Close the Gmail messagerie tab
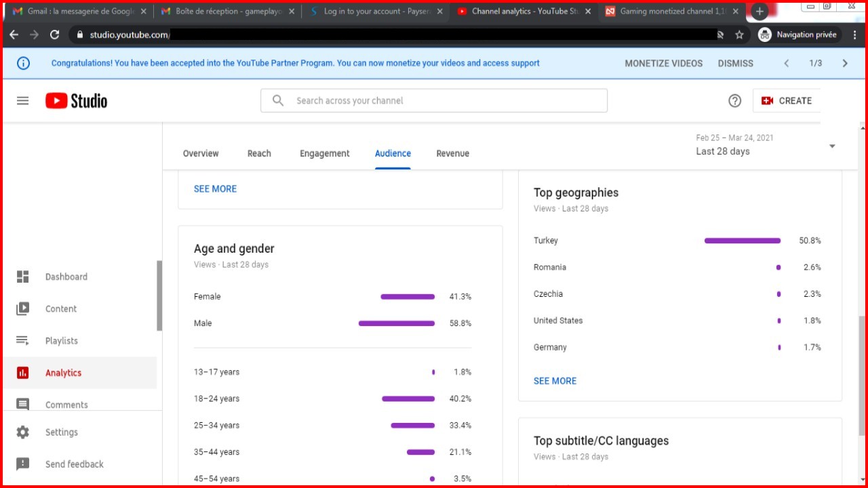Viewport: 868px width, 488px height. pos(143,12)
